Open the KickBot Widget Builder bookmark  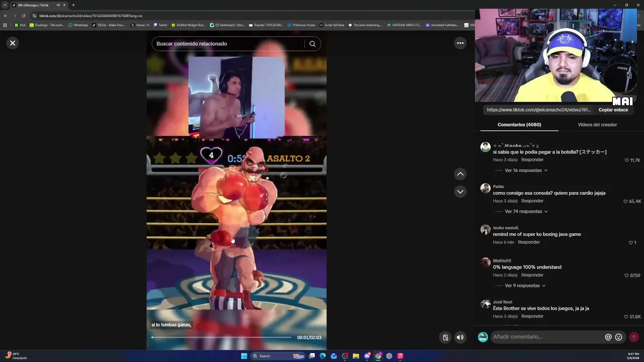[x=188, y=25]
